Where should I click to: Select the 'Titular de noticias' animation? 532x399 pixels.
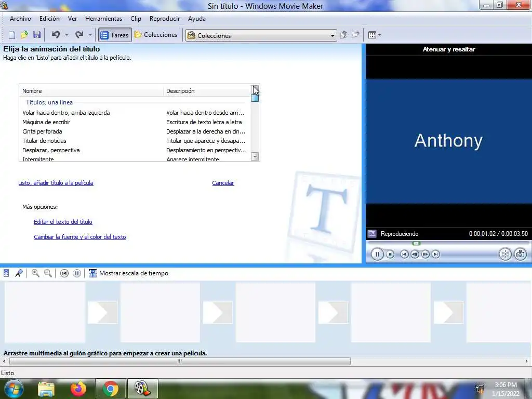[135, 141]
